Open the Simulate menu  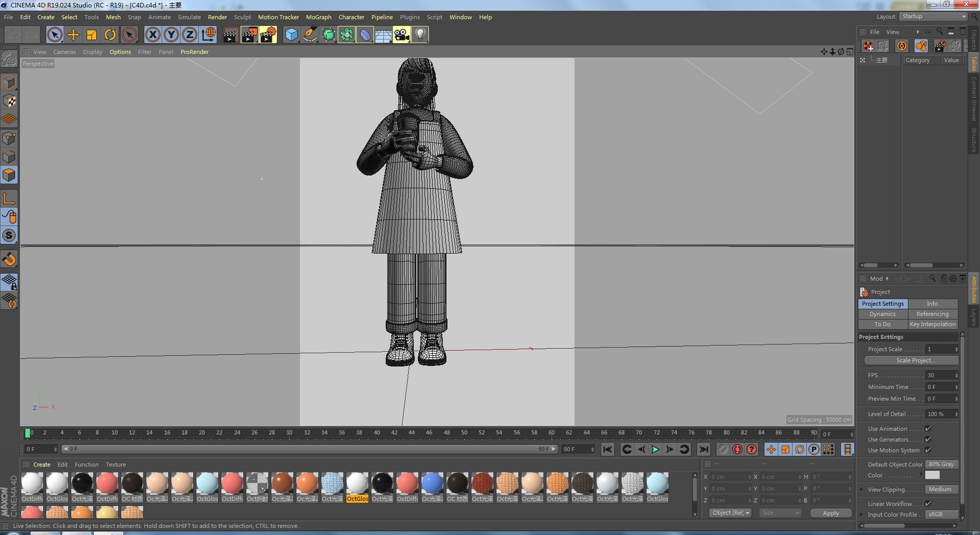[x=189, y=17]
